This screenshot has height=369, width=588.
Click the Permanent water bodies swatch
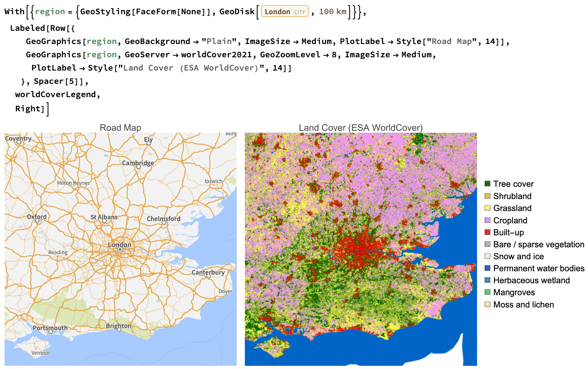pos(487,268)
